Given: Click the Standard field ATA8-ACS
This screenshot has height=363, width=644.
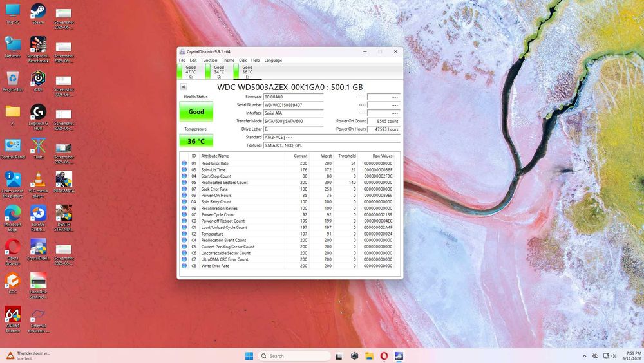Looking at the screenshot, I should point(332,137).
